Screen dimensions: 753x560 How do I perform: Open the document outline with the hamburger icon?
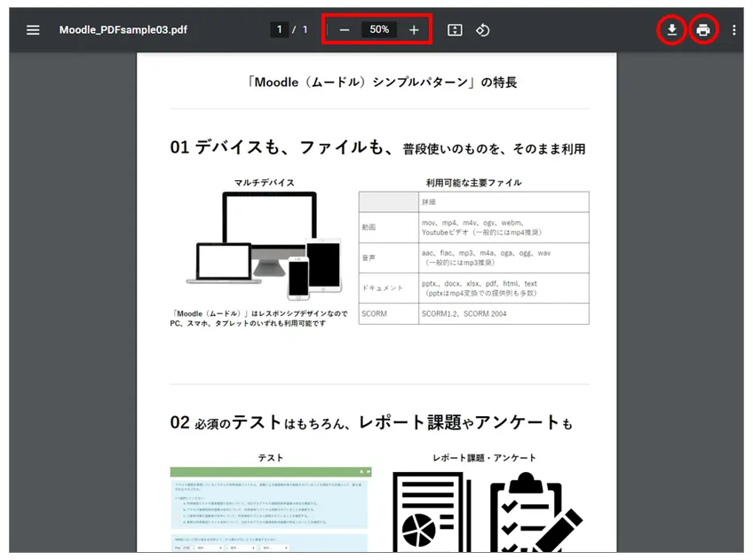click(34, 29)
